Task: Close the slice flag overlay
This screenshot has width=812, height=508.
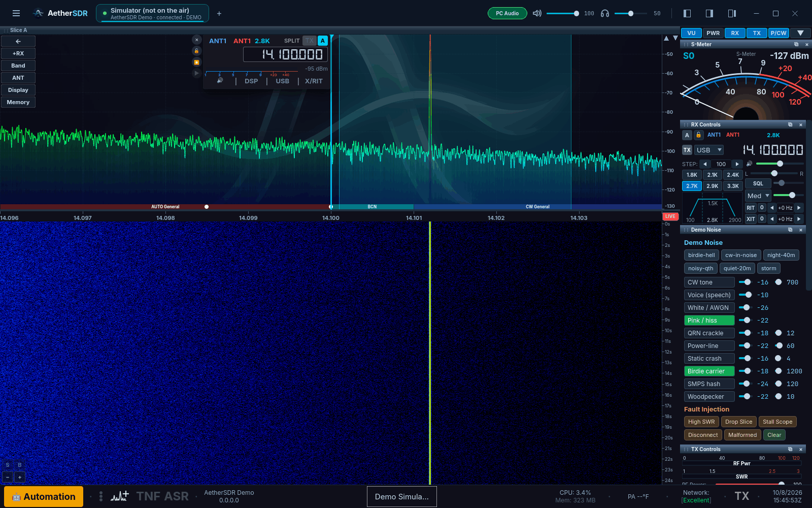Action: [x=197, y=40]
